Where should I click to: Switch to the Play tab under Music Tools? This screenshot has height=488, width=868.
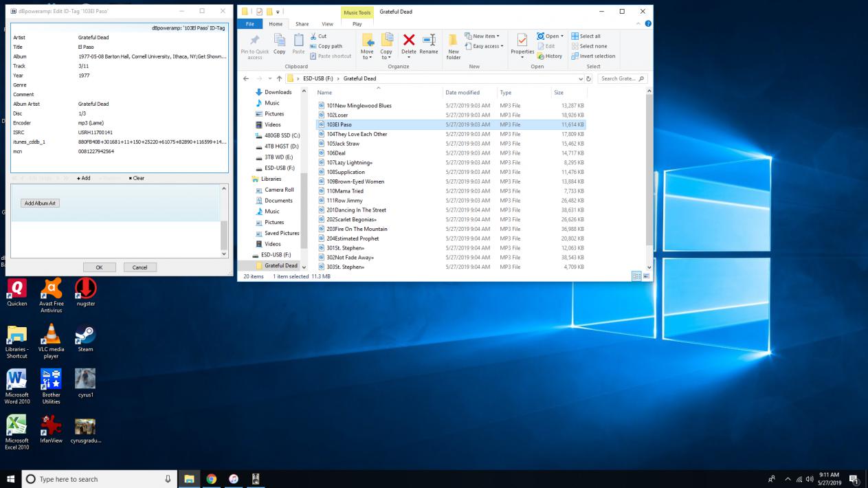point(357,24)
